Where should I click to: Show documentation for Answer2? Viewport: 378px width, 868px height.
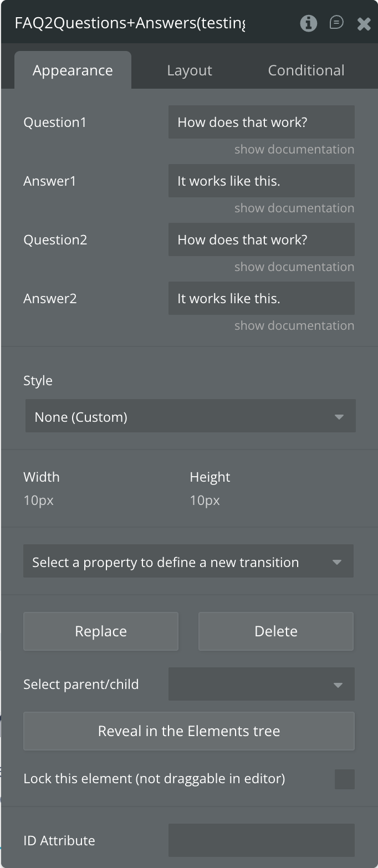(294, 325)
